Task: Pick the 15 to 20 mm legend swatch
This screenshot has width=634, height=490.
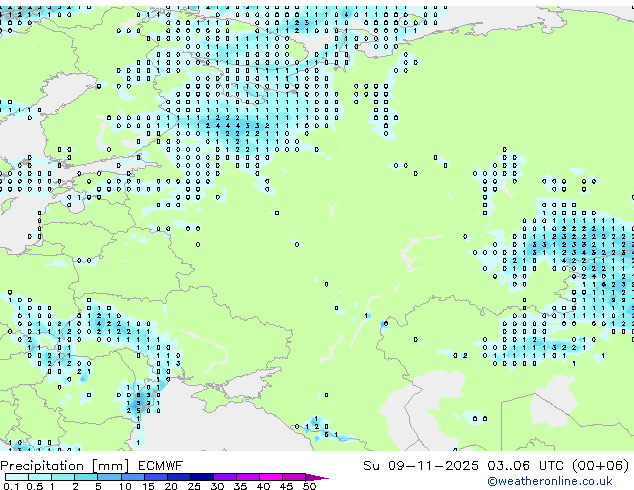Action: (x=156, y=477)
